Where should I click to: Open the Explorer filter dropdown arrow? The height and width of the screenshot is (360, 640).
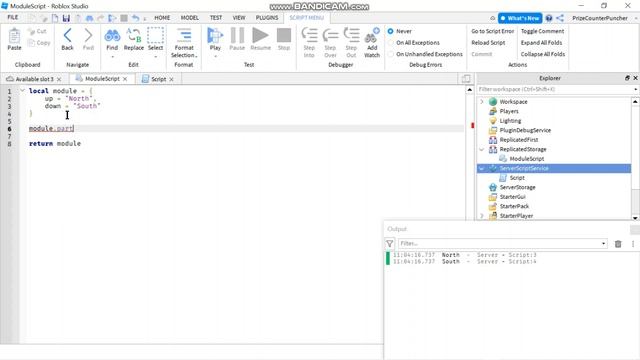click(636, 89)
